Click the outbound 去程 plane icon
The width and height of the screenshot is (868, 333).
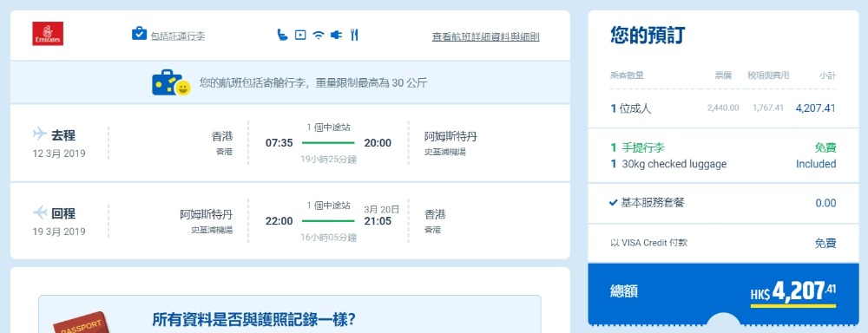40,134
